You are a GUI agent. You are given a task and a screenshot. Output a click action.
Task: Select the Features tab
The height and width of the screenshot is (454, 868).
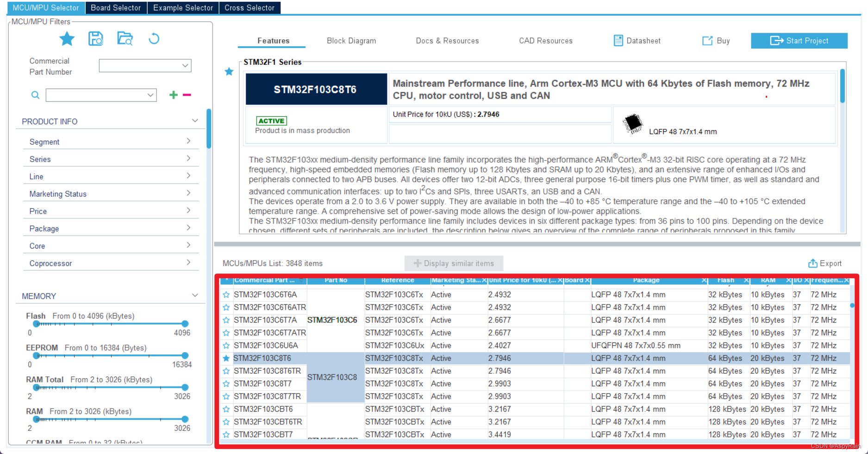click(x=273, y=41)
